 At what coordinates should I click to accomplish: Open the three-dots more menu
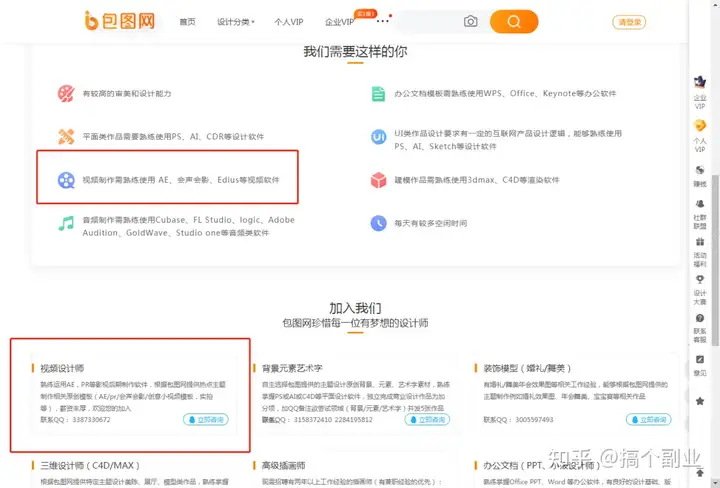pos(382,21)
